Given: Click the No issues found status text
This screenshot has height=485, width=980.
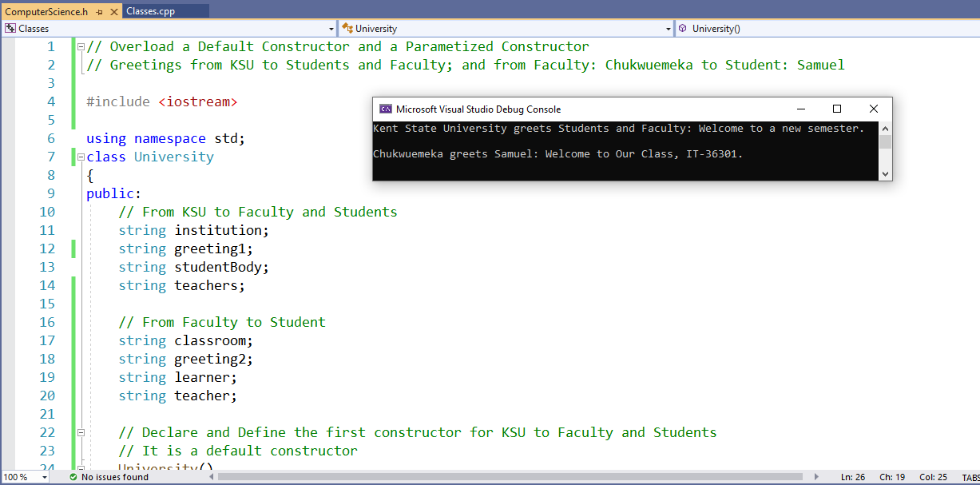Looking at the screenshot, I should (x=115, y=477).
